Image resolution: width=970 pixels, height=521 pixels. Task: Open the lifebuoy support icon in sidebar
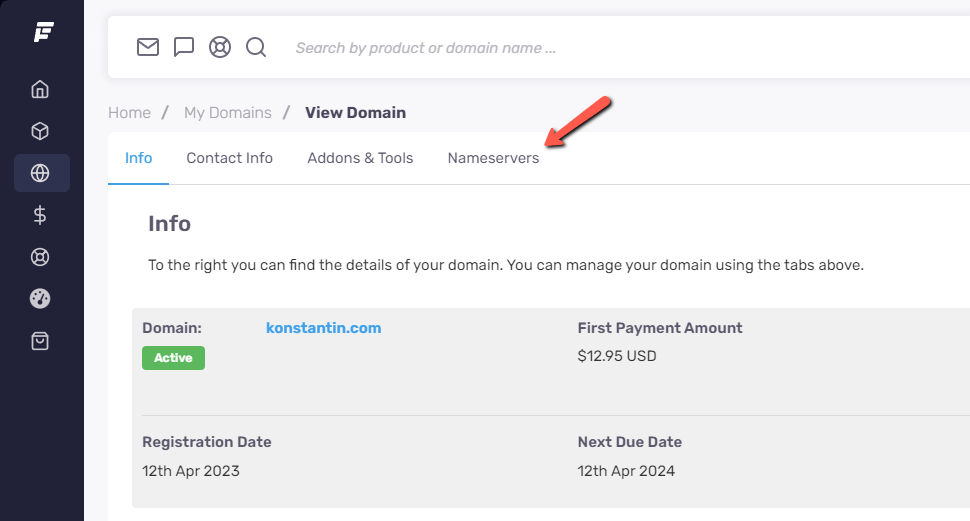pos(40,257)
